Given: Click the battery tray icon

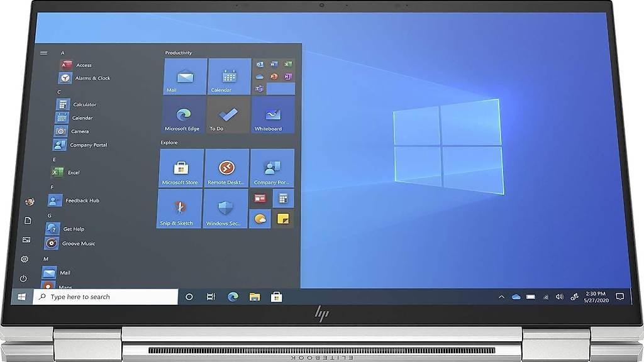Looking at the screenshot, I should [531, 297].
